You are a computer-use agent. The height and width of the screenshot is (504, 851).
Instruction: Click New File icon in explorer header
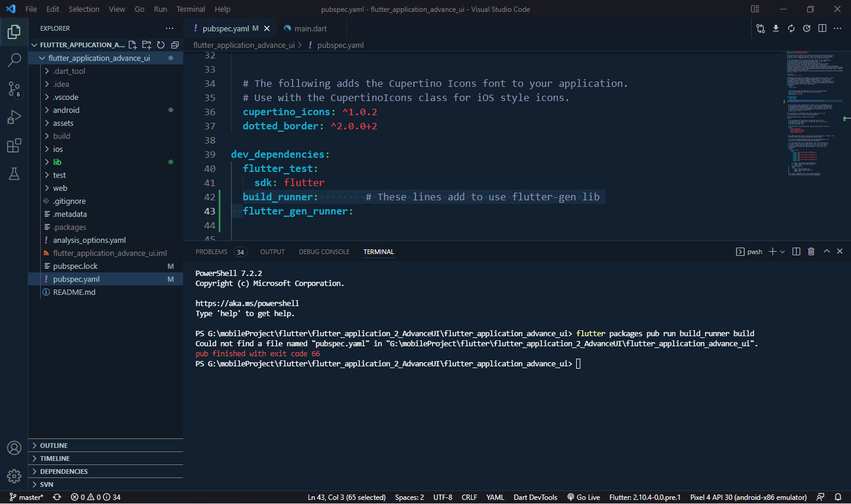click(x=132, y=45)
